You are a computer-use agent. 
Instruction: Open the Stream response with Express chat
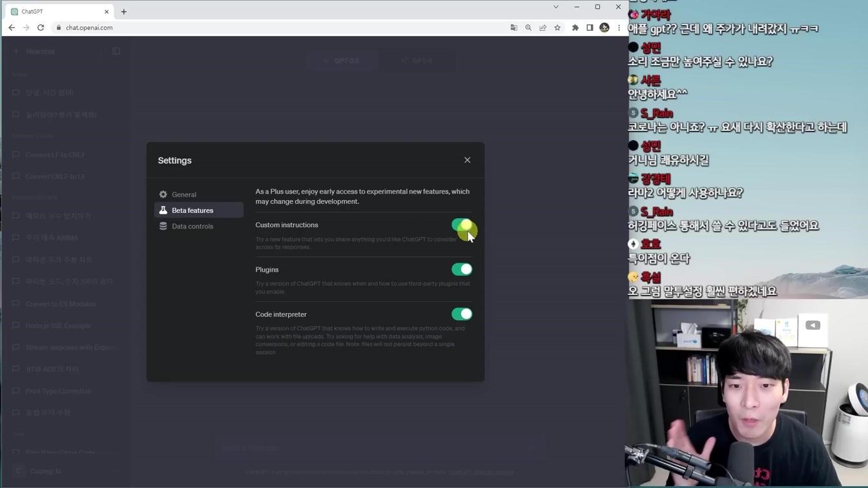(65, 347)
